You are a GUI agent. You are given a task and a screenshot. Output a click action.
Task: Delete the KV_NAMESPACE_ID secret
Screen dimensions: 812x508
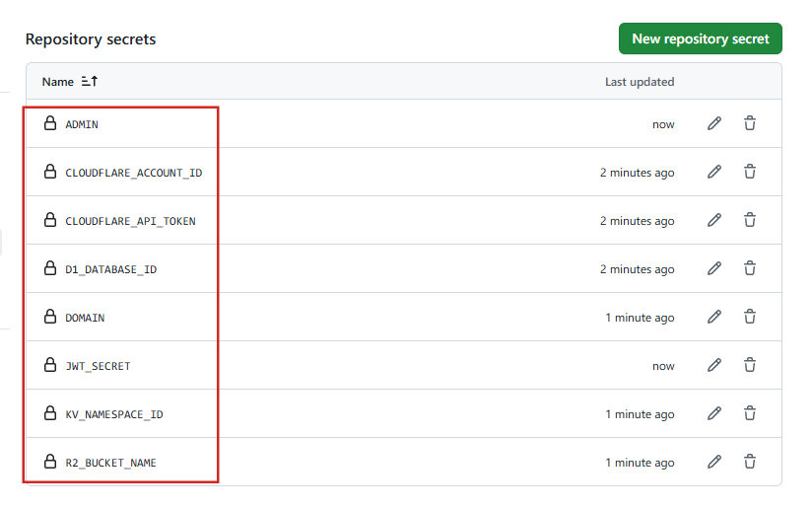750,413
